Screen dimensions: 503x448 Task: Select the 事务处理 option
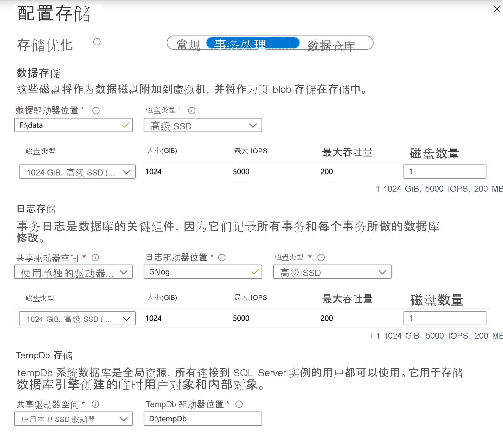pos(253,43)
